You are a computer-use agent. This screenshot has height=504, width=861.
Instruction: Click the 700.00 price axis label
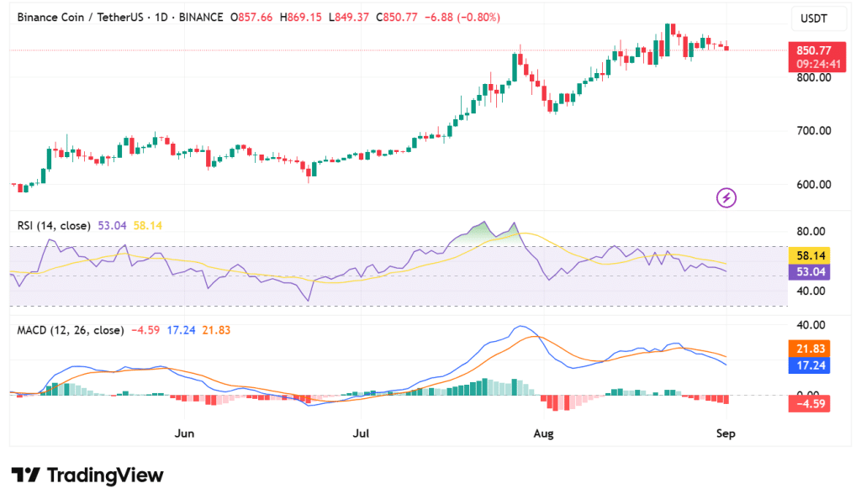(x=814, y=130)
